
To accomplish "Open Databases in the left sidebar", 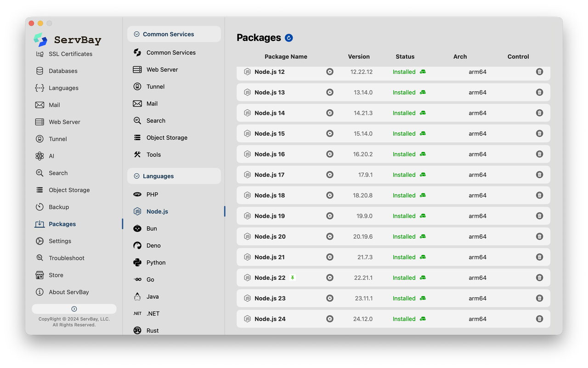I will point(63,71).
